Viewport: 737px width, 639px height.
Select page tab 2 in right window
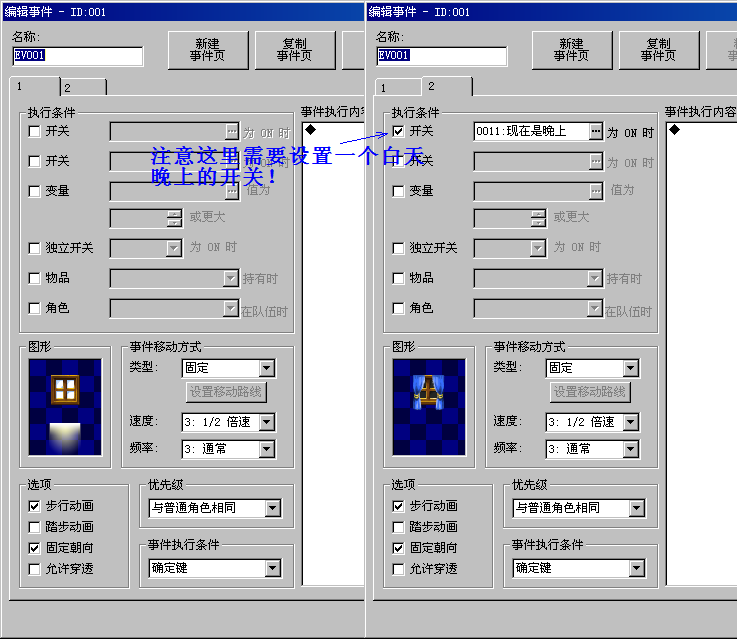(x=447, y=86)
